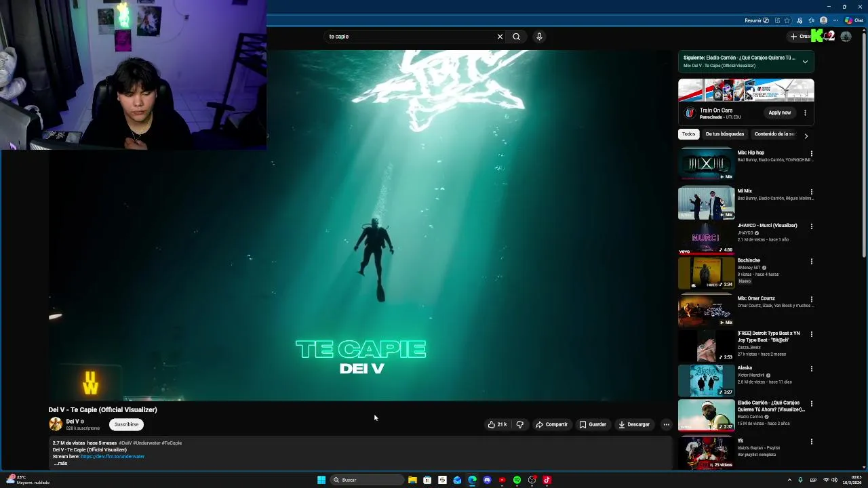Subscribe to Dei V with Suscribirse
This screenshot has height=488, width=868.
tap(126, 424)
